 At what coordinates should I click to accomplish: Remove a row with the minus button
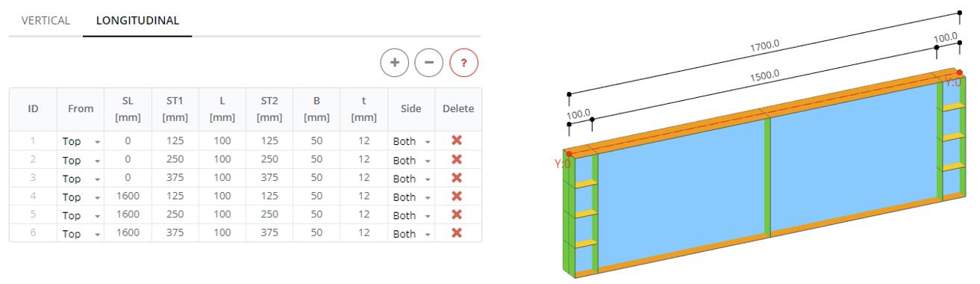(x=428, y=63)
